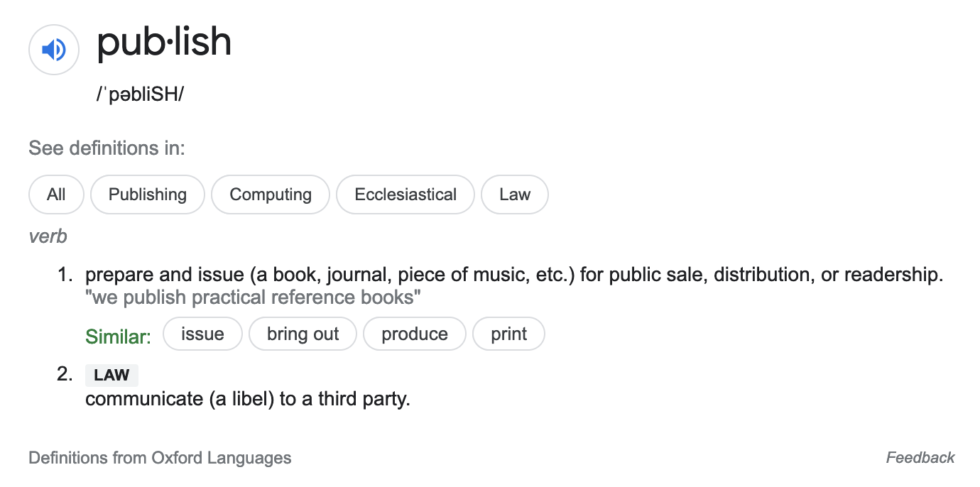The height and width of the screenshot is (487, 980).
Task: Click the example sentence about reference books
Action: (x=253, y=297)
